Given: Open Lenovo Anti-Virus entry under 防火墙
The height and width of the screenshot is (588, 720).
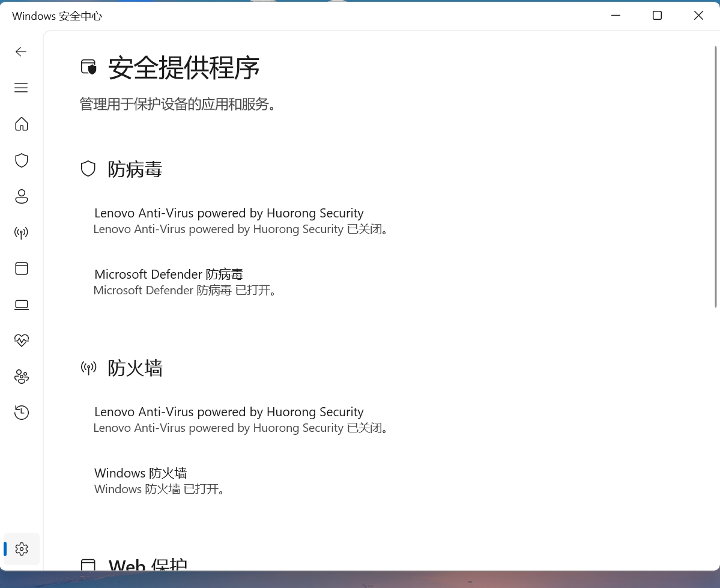Looking at the screenshot, I should click(x=241, y=419).
